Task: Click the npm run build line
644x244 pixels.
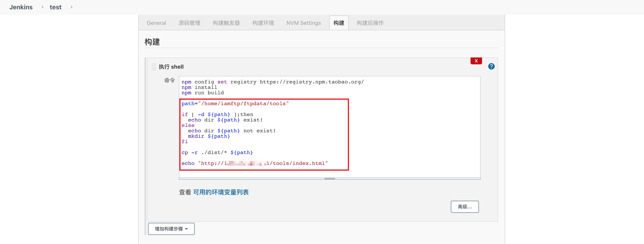Action: 202,93
